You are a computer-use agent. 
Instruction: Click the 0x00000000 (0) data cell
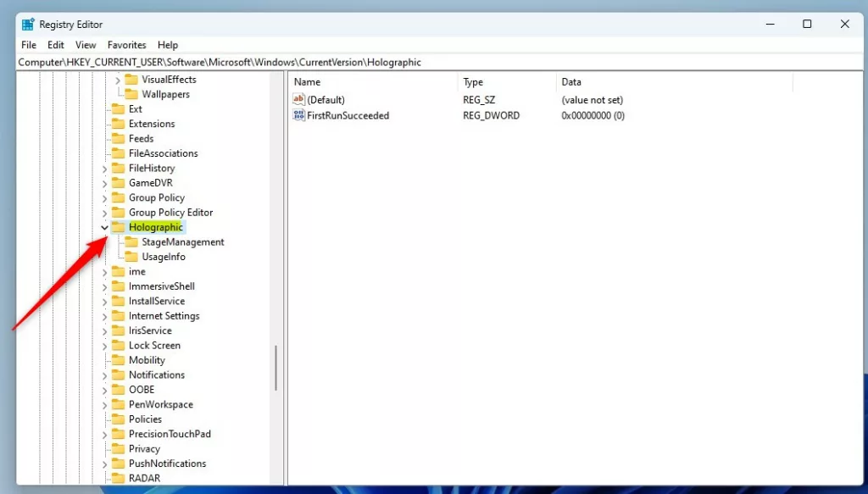tap(593, 115)
